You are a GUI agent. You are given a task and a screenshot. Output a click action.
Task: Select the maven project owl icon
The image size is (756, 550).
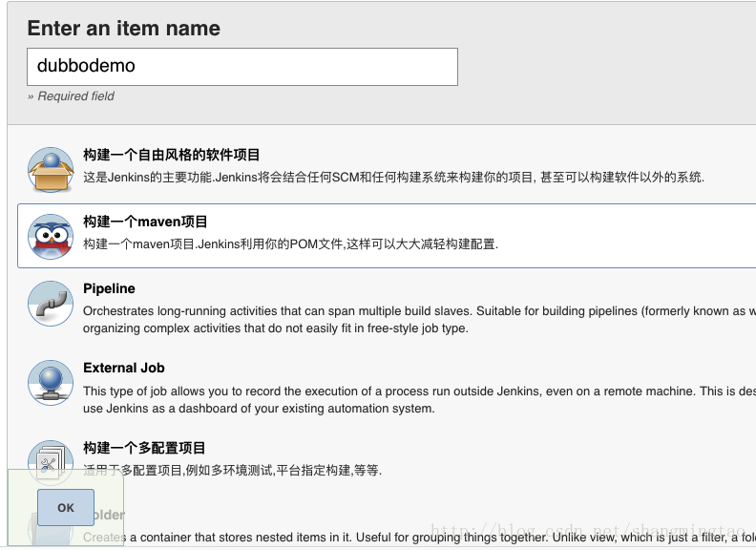click(51, 237)
